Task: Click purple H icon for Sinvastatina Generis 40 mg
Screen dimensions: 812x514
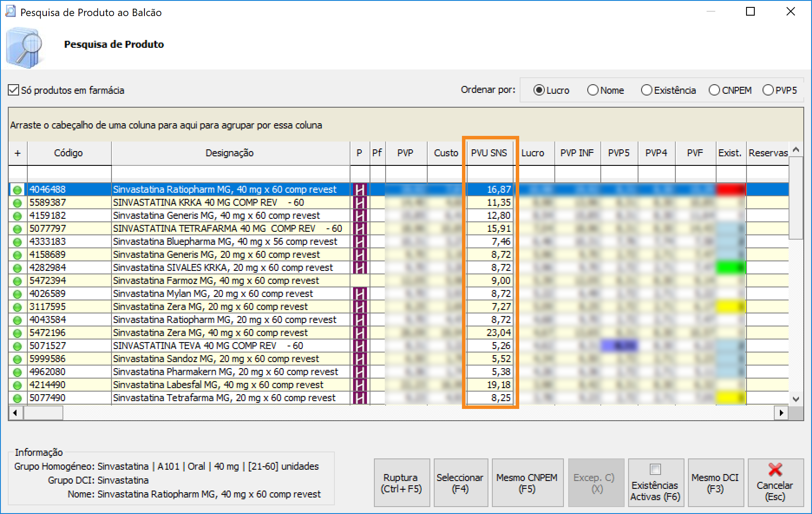Action: pos(360,216)
